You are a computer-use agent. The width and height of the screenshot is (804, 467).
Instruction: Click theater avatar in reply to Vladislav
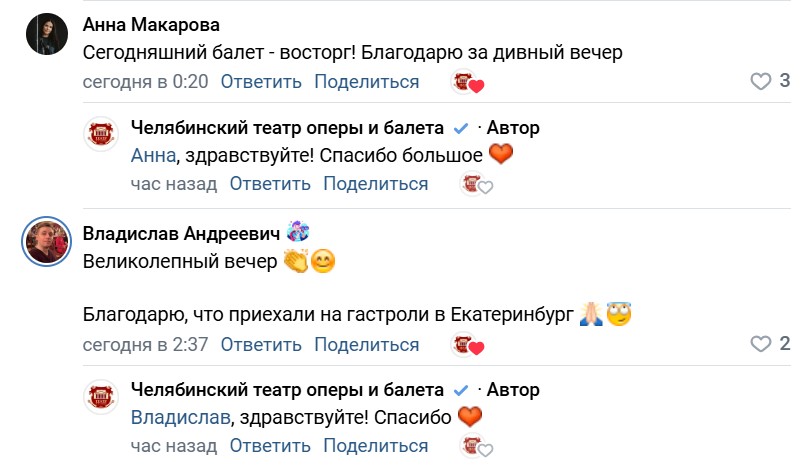pos(101,397)
